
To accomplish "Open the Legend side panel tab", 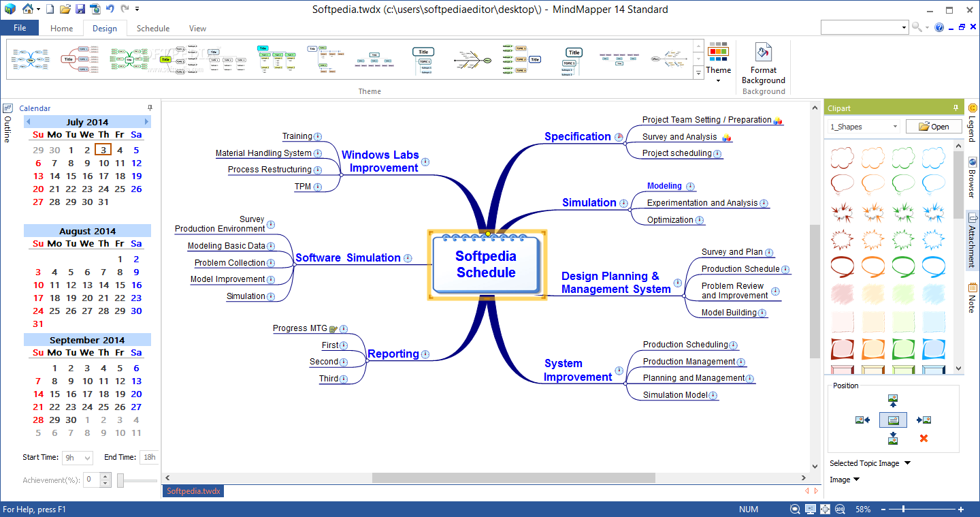I will click(x=972, y=123).
